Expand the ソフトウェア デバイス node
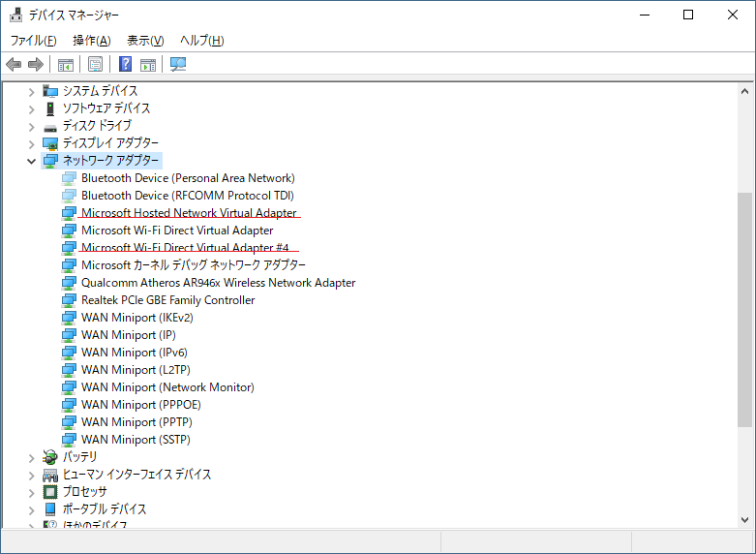 tap(32, 109)
